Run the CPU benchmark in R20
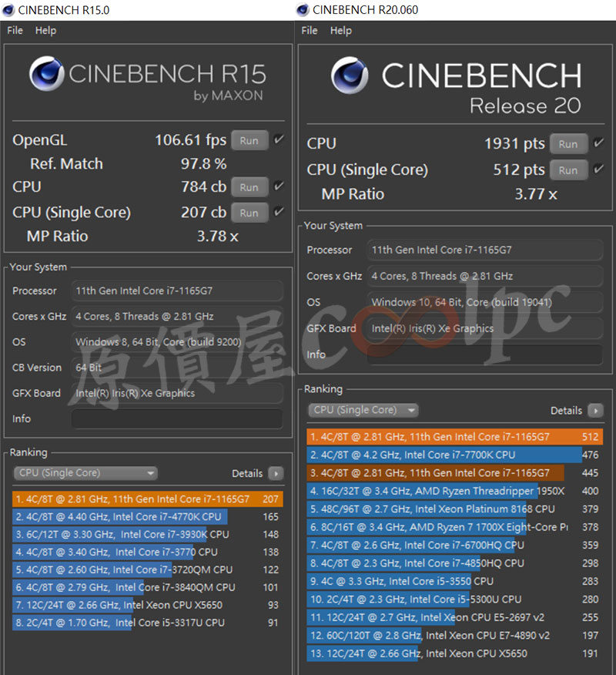 568,144
